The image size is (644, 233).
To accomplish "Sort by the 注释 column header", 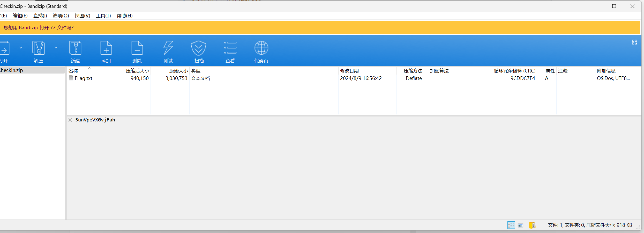I will coord(576,71).
